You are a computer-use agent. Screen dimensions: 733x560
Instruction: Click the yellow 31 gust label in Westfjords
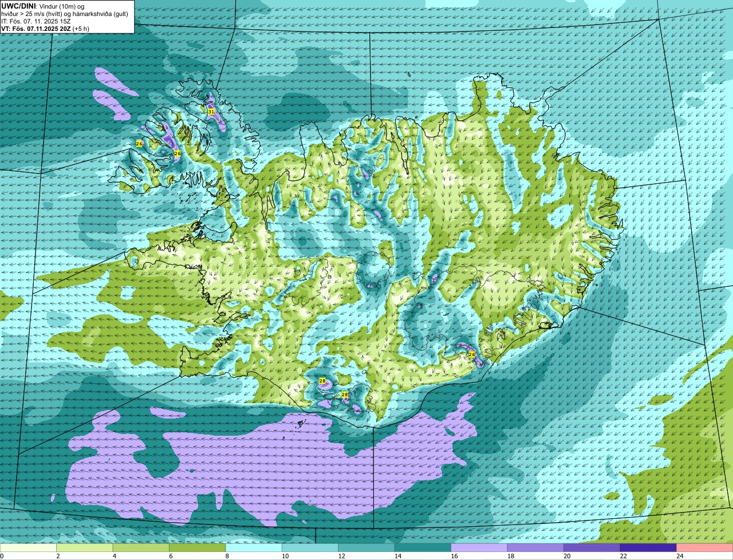(211, 112)
